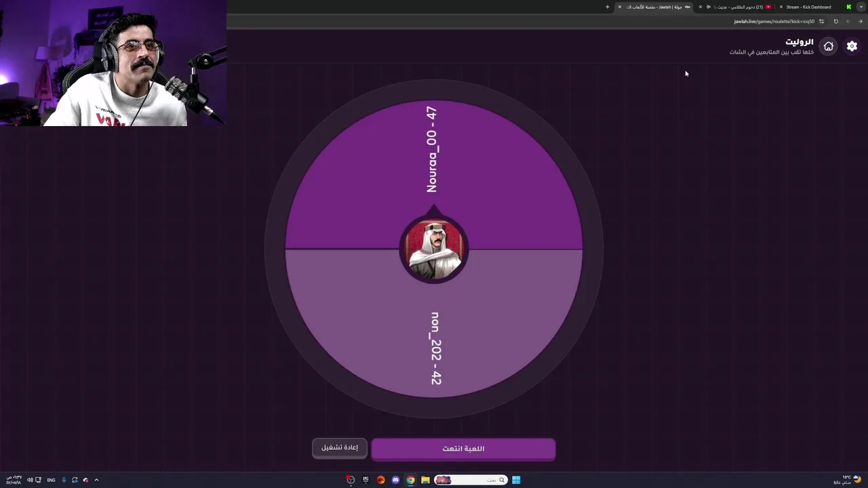
Task: Click the streamer webcam overlay
Action: click(113, 63)
